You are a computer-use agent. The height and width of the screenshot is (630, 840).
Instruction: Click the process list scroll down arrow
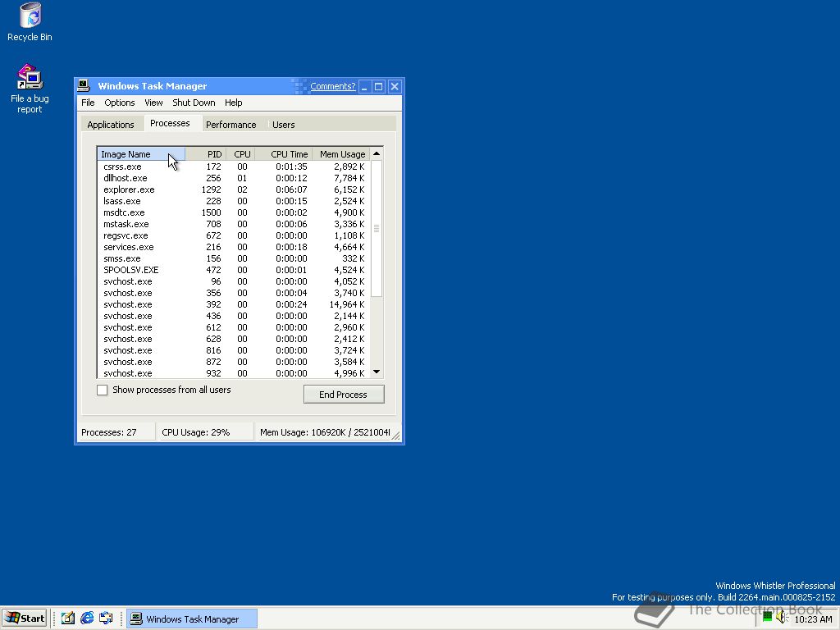[377, 372]
